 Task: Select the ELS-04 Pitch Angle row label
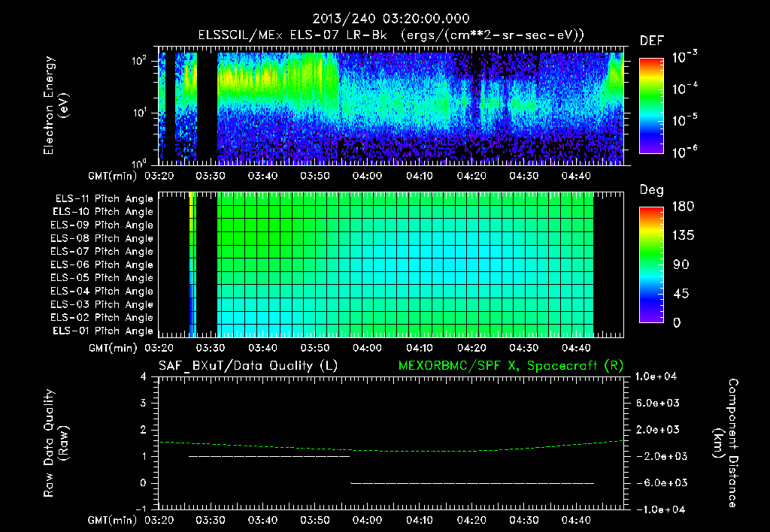point(102,292)
